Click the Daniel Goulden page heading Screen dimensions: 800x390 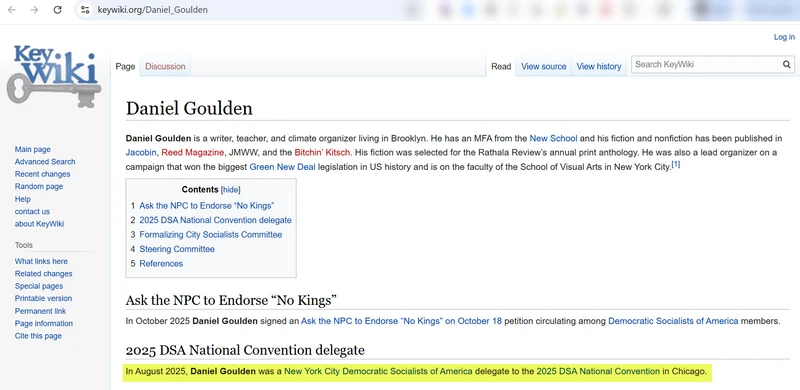coord(189,108)
